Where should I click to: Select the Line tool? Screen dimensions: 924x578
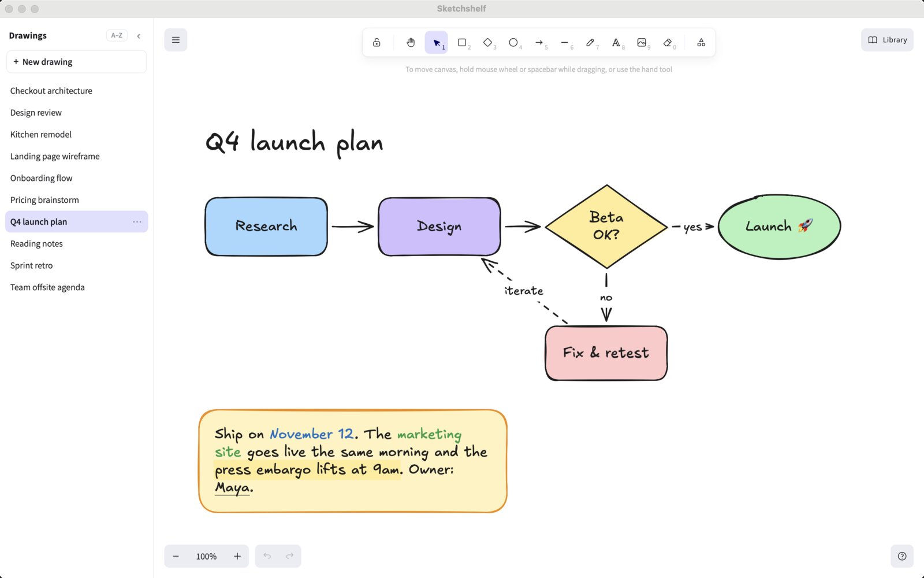[x=565, y=42]
